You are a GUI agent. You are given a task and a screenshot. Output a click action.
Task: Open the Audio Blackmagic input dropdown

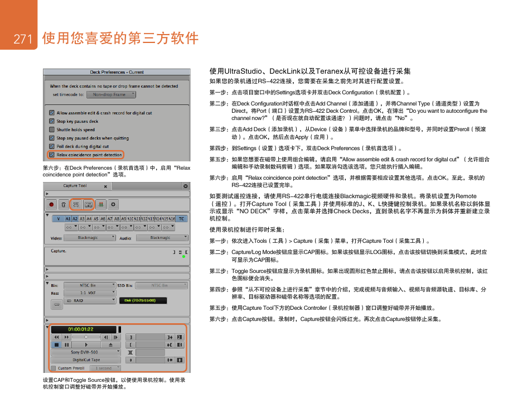(x=162, y=238)
